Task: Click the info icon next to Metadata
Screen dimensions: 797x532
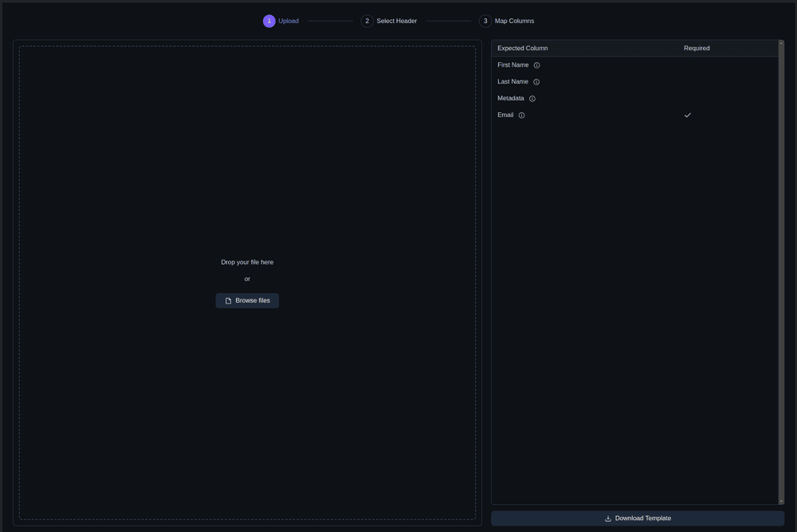Action: pyautogui.click(x=532, y=99)
